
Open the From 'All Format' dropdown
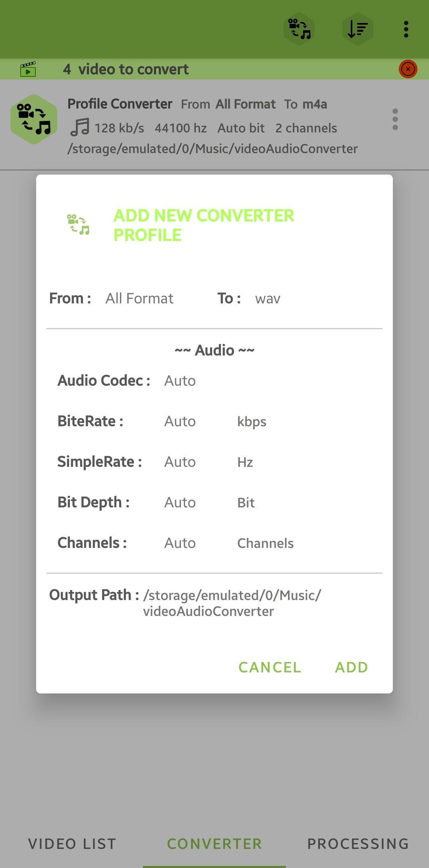139,298
